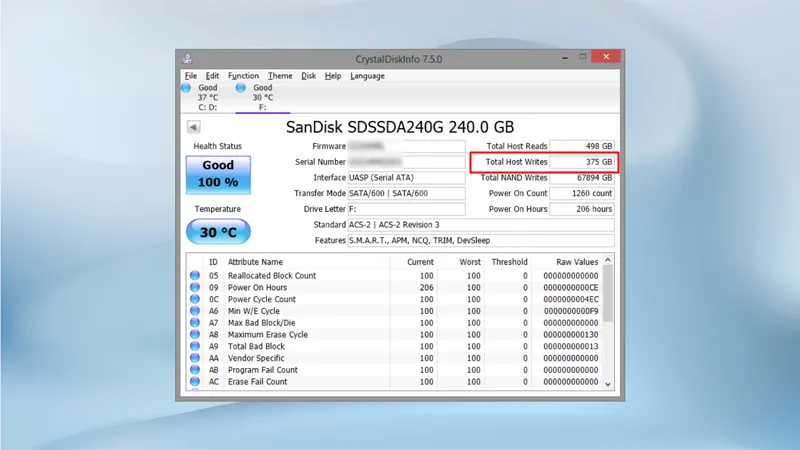Click the Threshold column header
This screenshot has width=800, height=450.
point(509,262)
